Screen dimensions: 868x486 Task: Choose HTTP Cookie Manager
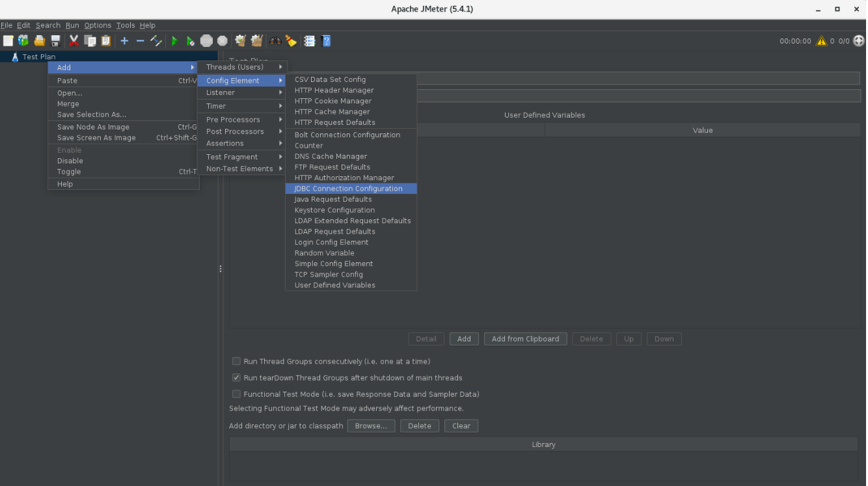pyautogui.click(x=351, y=101)
